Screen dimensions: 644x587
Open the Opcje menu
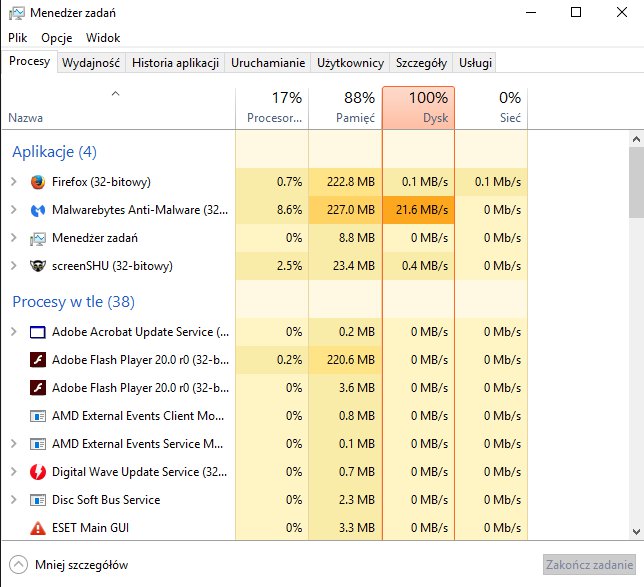coord(57,38)
